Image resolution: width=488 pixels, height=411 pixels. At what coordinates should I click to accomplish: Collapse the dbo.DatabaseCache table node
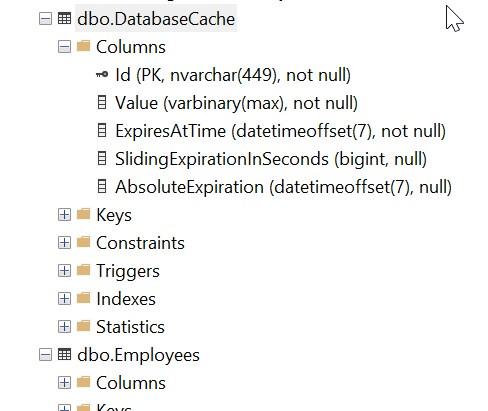45,19
